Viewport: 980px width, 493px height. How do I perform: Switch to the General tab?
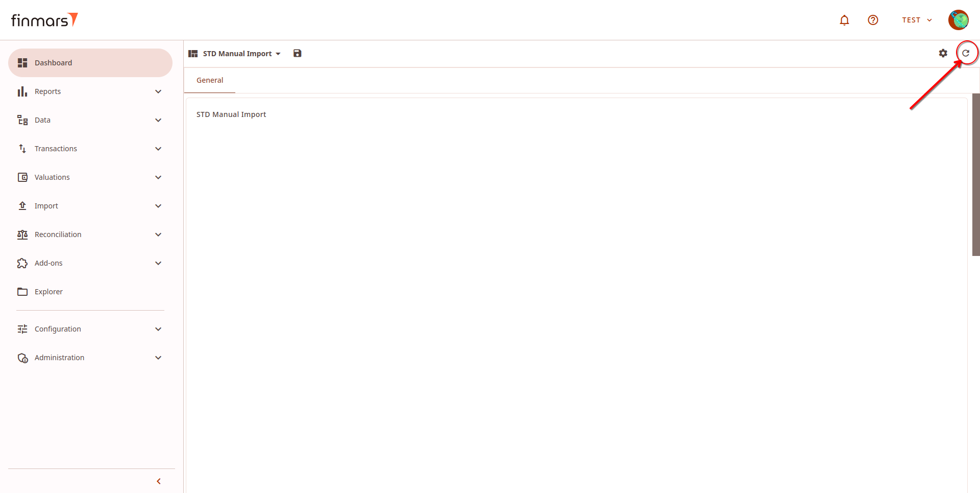(x=210, y=80)
